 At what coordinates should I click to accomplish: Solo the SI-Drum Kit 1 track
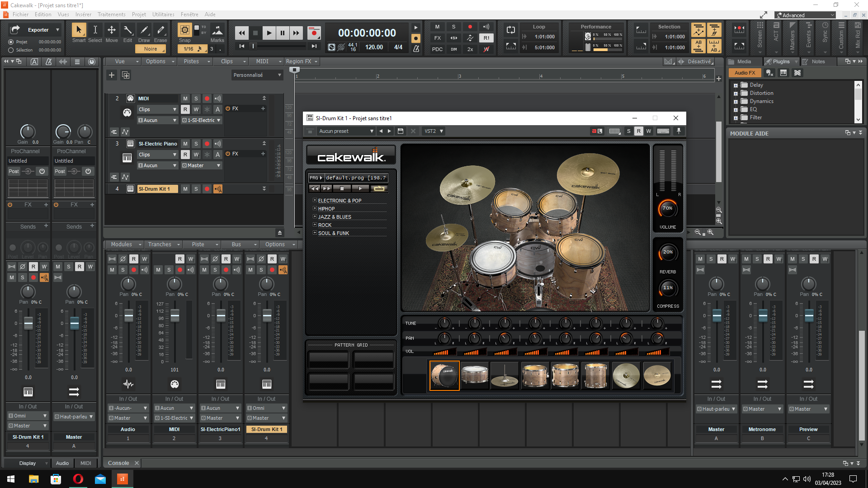196,189
